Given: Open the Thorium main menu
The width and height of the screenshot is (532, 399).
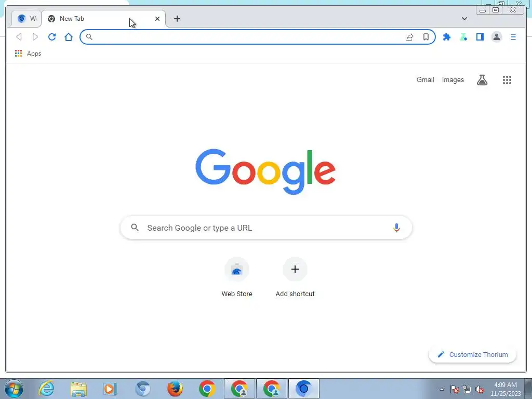Looking at the screenshot, I should click(513, 37).
